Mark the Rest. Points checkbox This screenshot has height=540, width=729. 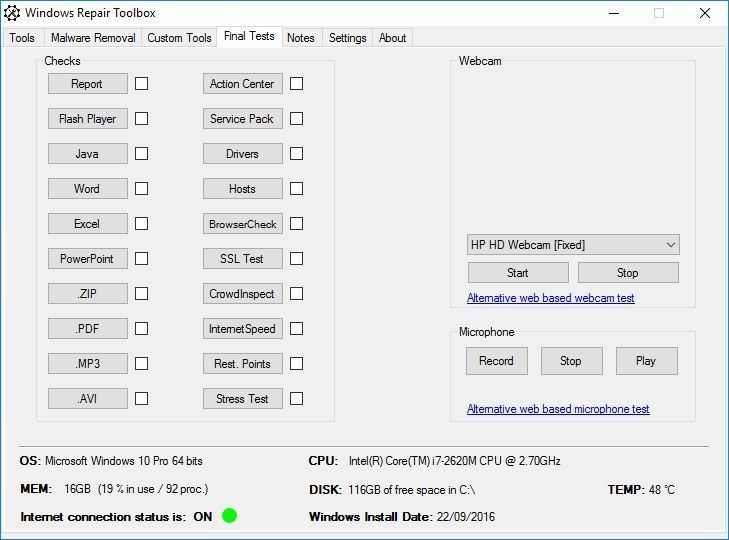coord(296,363)
